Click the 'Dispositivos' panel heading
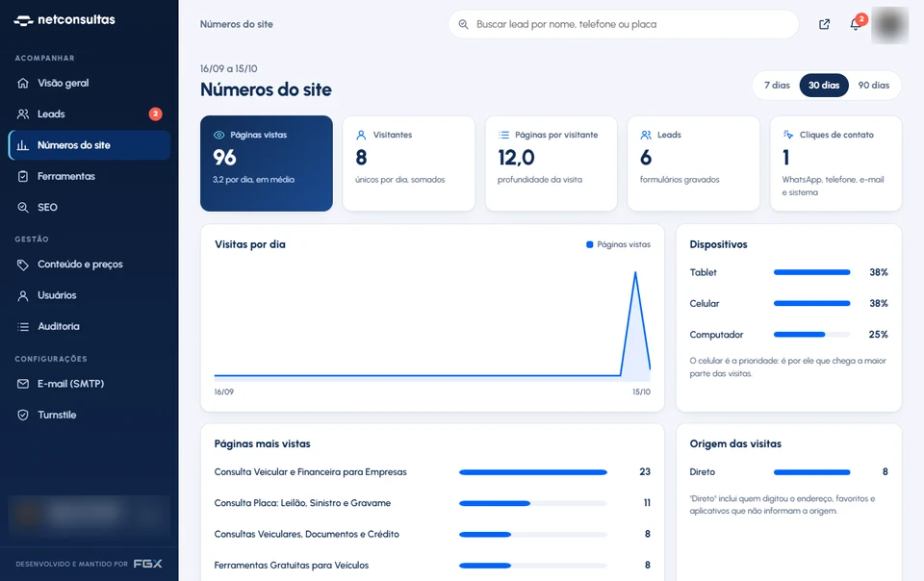The height and width of the screenshot is (581, 924). pyautogui.click(x=718, y=244)
